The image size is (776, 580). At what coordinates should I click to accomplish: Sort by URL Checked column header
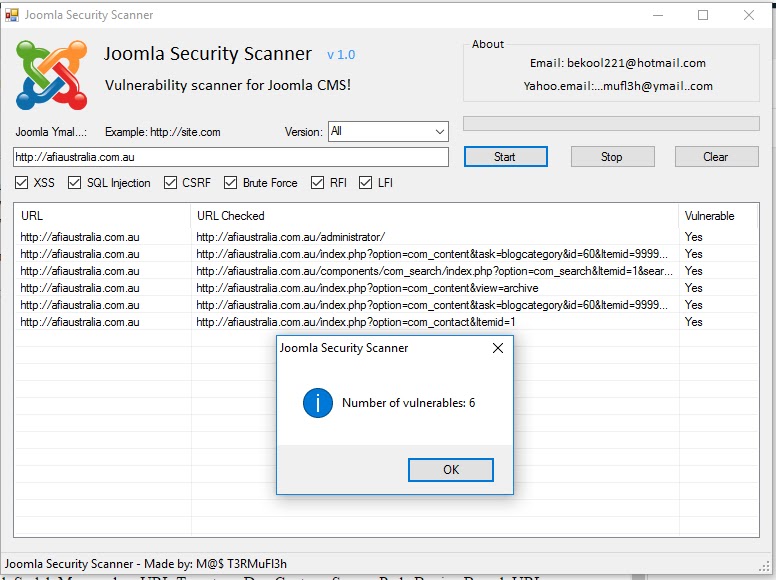(x=434, y=216)
